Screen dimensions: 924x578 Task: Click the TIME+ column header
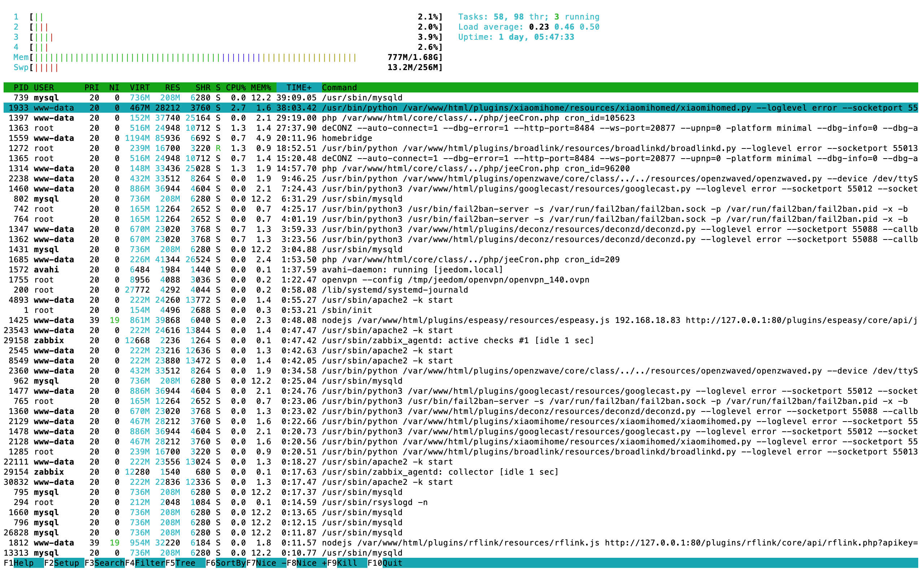coord(299,87)
